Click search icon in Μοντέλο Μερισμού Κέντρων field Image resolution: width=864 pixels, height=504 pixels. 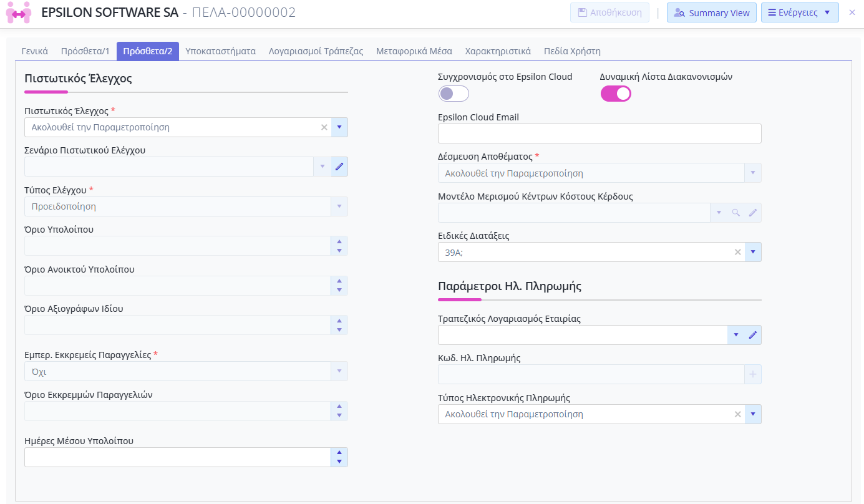736,213
